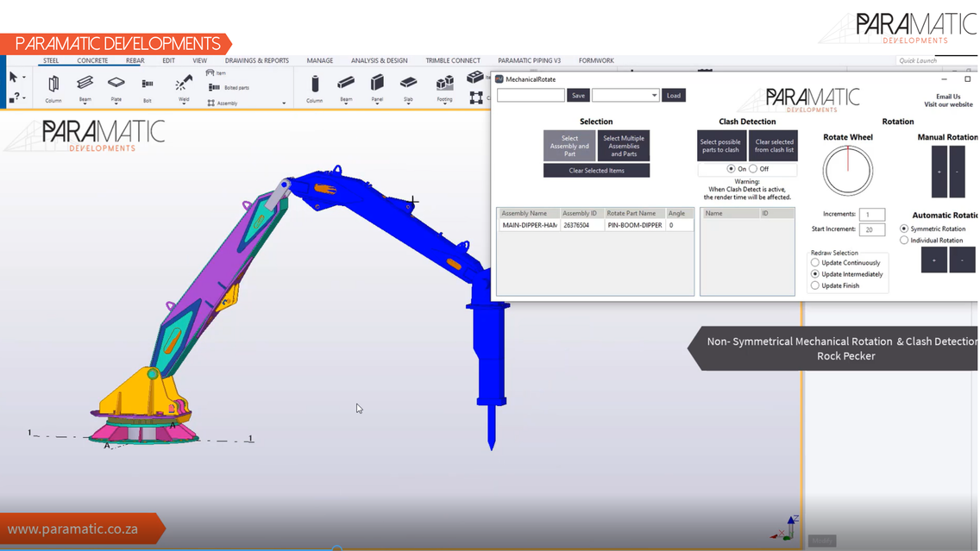
Task: Open the CONCRETE ribbon tab
Action: [x=92, y=60]
